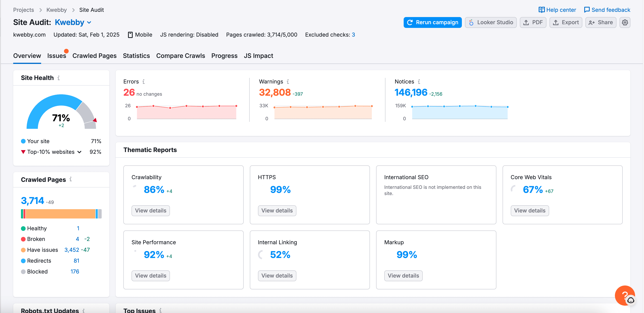The height and width of the screenshot is (313, 644).
Task: View details for Core Web Vitals
Action: 530,210
